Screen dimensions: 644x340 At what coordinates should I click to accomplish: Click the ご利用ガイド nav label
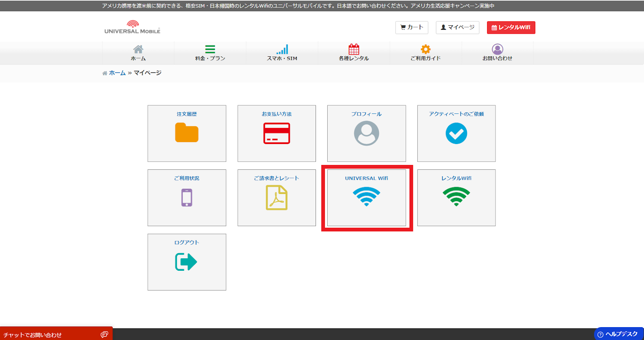click(425, 58)
